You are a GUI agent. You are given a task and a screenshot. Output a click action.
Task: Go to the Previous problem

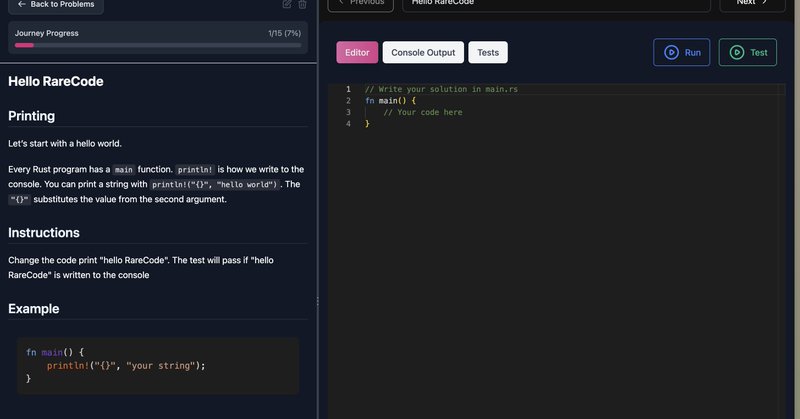tap(361, 4)
